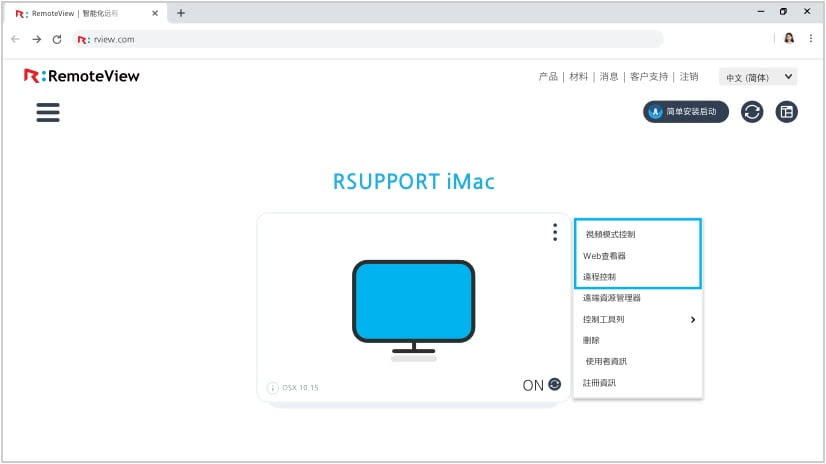Open the 中文 (简体) language dropdown
The image size is (826, 464).
tap(758, 77)
